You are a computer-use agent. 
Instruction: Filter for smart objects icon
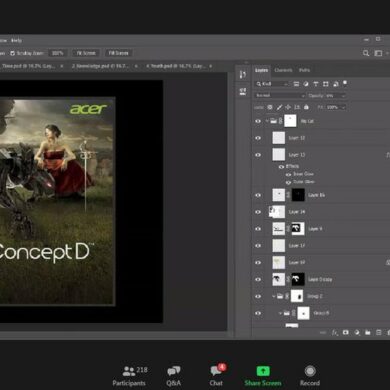pyautogui.click(x=336, y=84)
